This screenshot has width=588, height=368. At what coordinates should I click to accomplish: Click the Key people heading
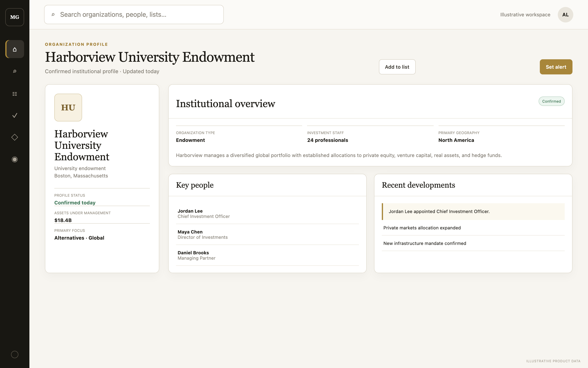(x=195, y=185)
